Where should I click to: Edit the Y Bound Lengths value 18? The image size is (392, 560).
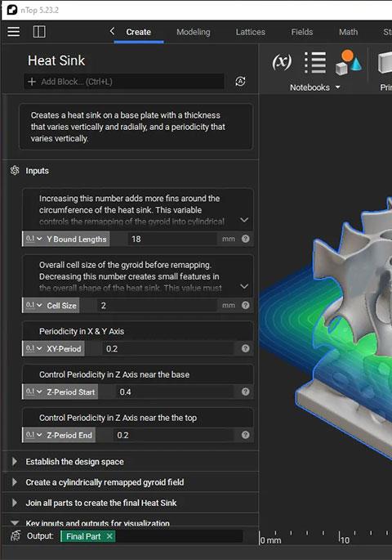coord(172,239)
